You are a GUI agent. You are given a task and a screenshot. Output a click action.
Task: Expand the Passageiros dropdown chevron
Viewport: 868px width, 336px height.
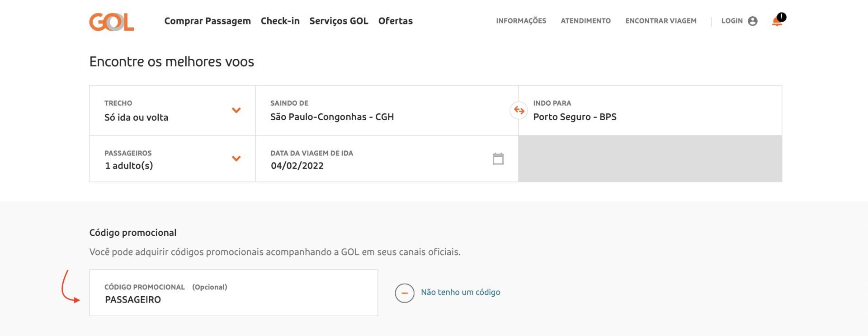(236, 159)
